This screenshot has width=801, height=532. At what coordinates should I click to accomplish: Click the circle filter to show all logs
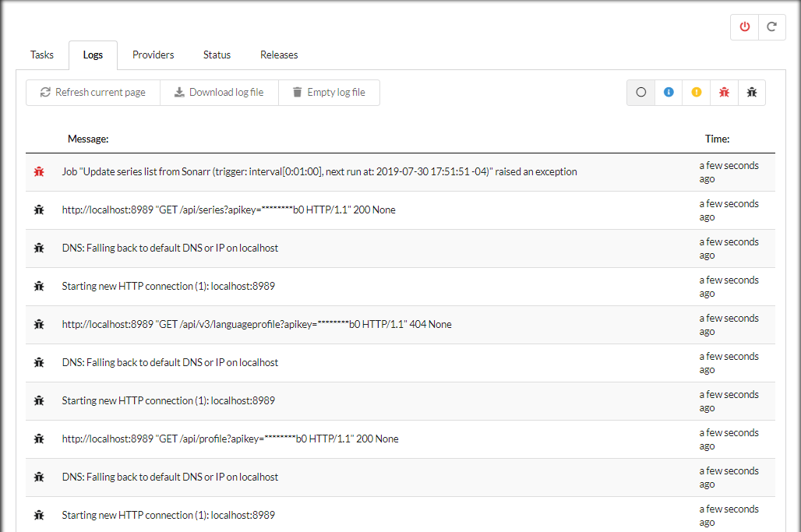640,92
